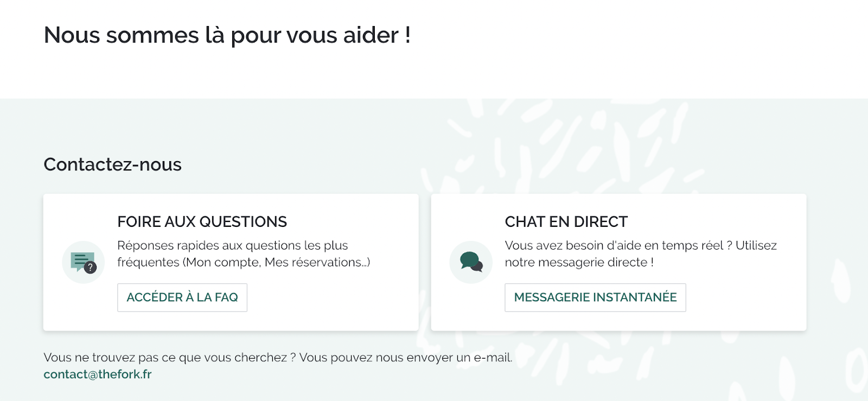Image resolution: width=868 pixels, height=401 pixels.
Task: Click the FAQ speech bubble icon
Action: pos(82,261)
